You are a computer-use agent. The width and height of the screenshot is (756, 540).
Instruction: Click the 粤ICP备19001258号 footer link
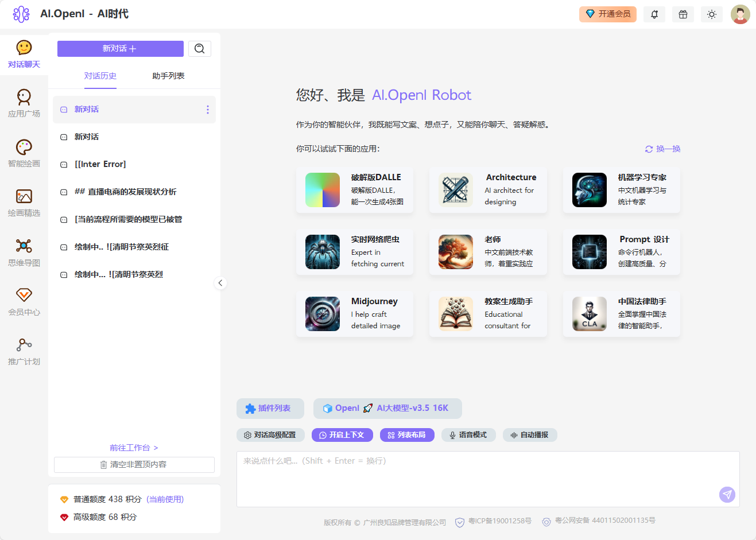(500, 521)
